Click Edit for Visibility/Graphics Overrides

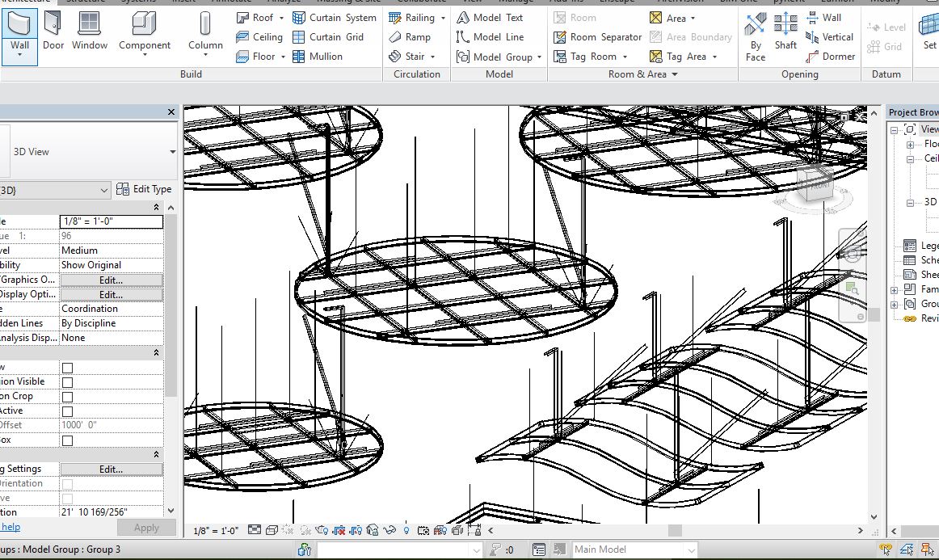[111, 280]
